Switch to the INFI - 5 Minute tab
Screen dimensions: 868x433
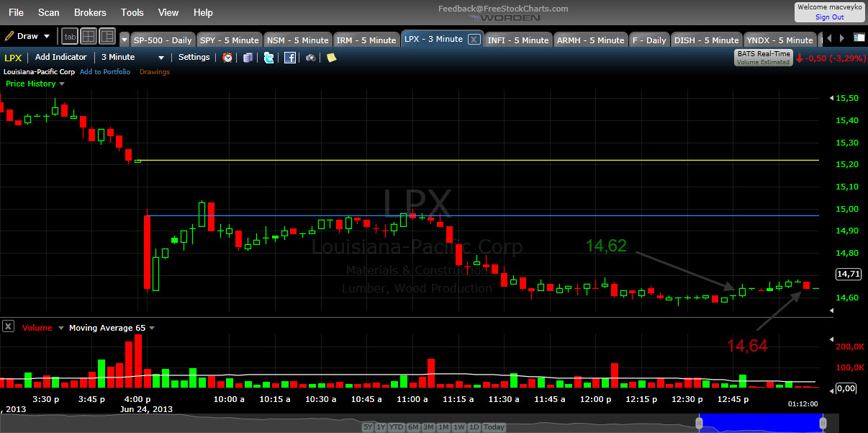tap(517, 40)
